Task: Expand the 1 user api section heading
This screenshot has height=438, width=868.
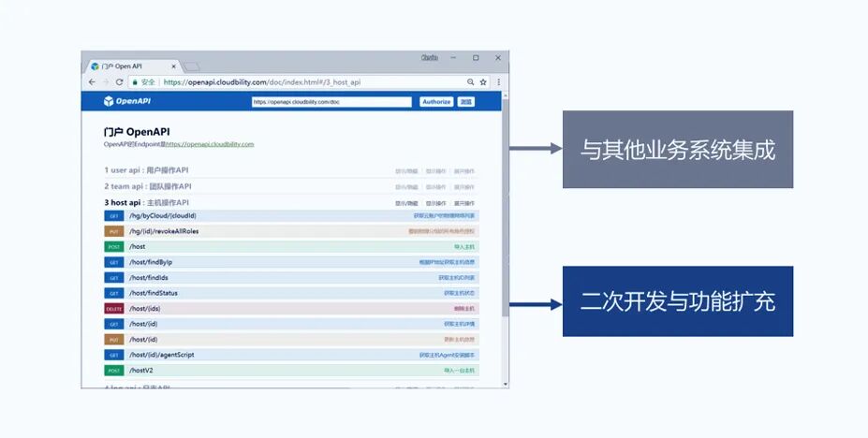Action: (x=146, y=170)
